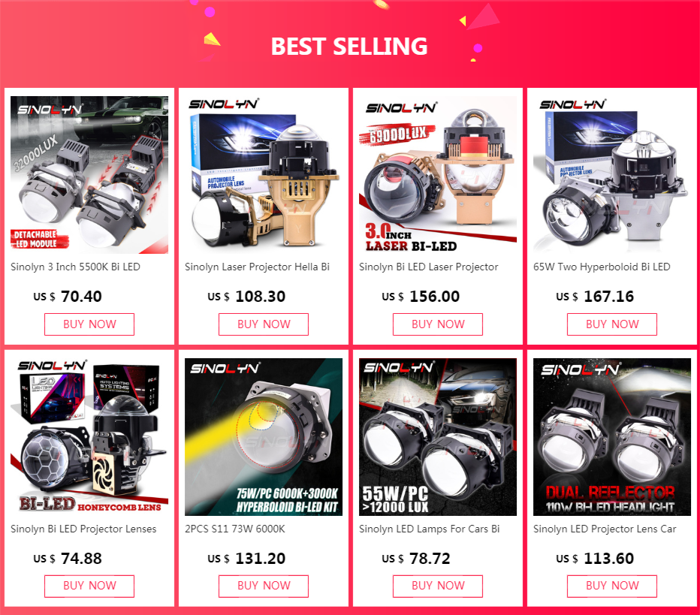
Task: Buy the $78.72 Sinolyn LED Lamps
Action: [437, 586]
